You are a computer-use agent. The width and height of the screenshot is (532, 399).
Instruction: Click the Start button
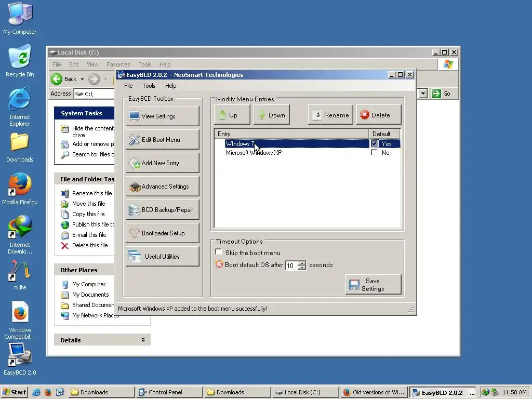pos(14,392)
